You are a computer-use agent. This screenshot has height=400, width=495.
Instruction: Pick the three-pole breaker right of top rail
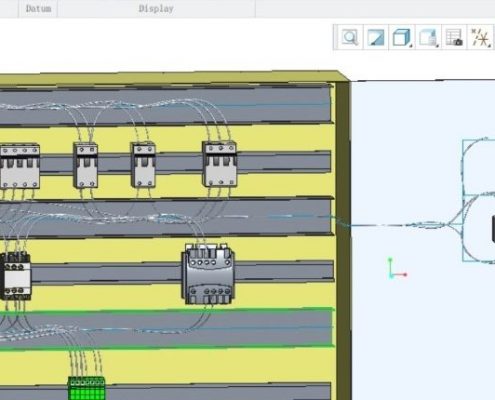pos(220,164)
